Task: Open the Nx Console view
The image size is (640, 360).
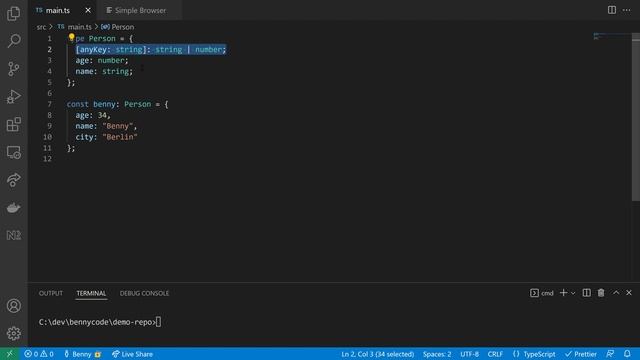Action: click(13, 236)
